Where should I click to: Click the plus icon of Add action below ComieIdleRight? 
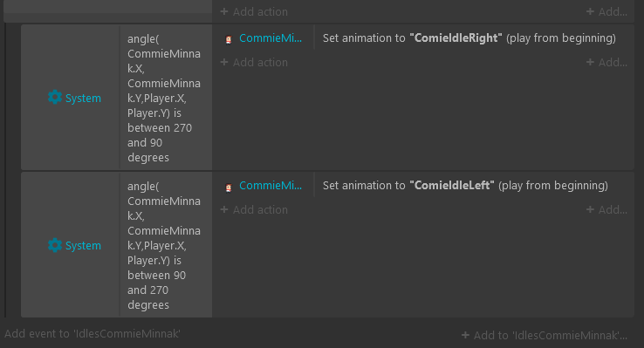[x=224, y=62]
